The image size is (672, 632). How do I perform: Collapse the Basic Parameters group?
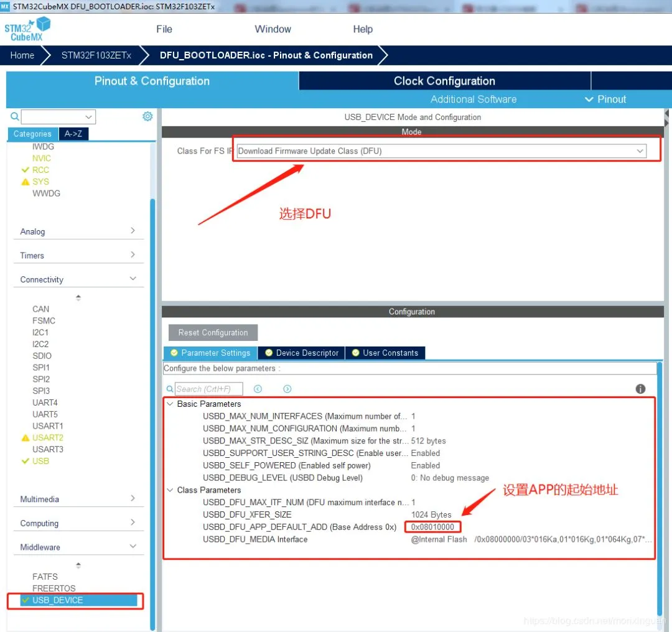click(x=170, y=404)
